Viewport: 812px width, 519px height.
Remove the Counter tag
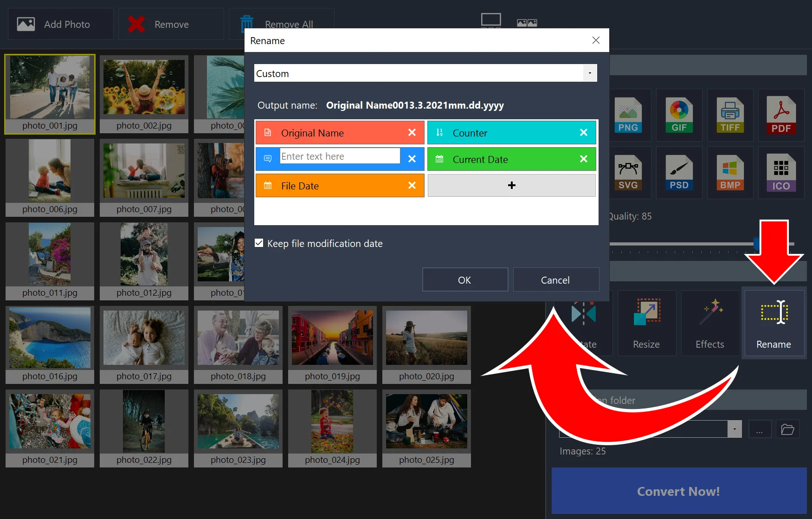(x=584, y=133)
